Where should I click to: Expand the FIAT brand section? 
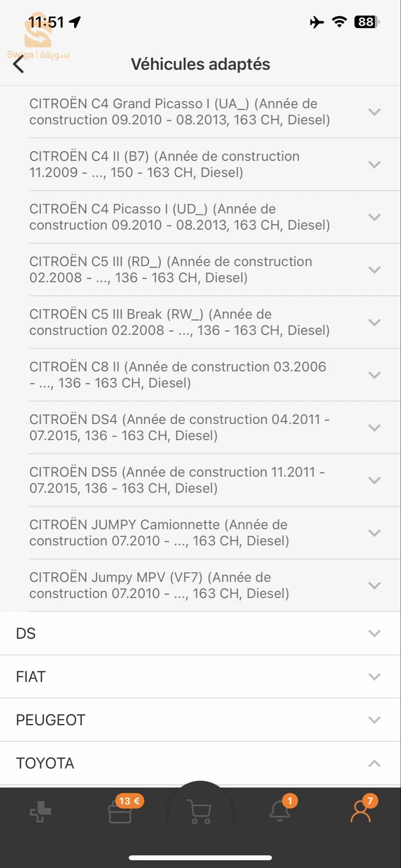(200, 676)
